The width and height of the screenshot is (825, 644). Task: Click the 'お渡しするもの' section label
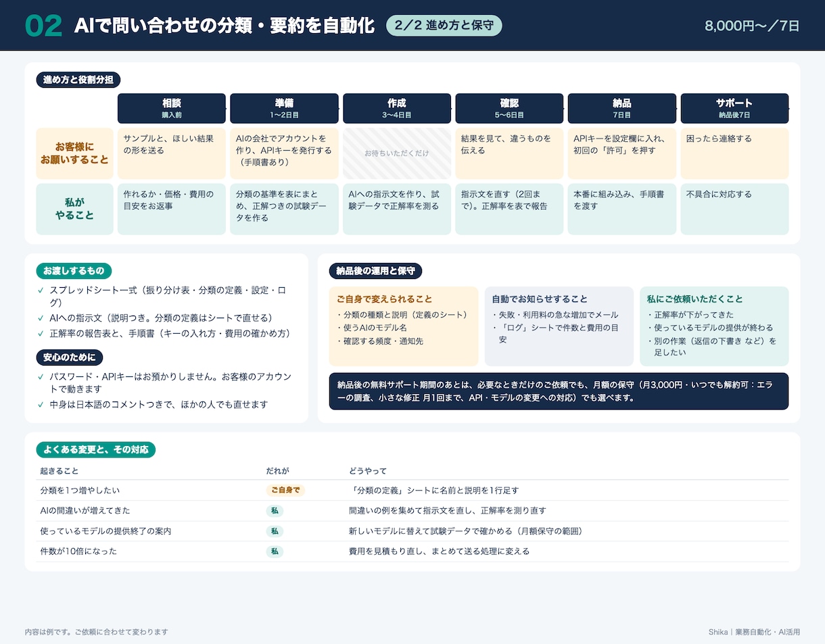74,271
